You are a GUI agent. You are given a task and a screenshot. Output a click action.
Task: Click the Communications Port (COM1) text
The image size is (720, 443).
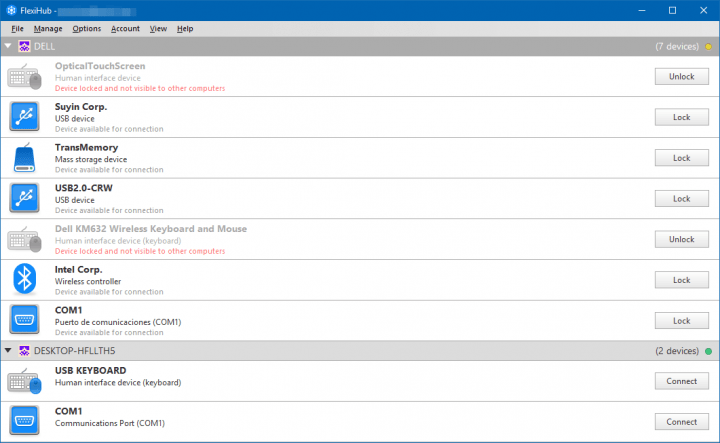110,423
